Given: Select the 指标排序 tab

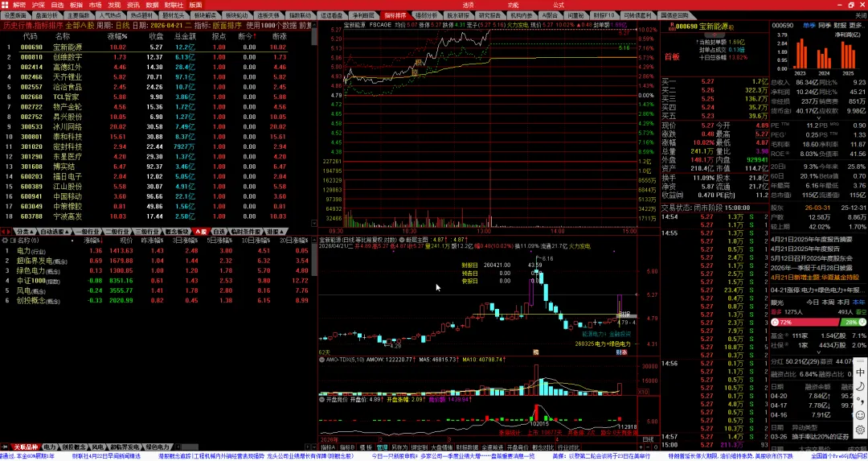Looking at the screenshot, I should (395, 15).
